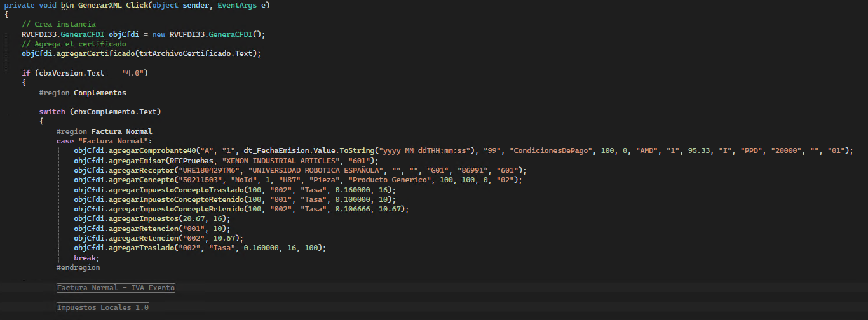Click the #region Complementos directive
This screenshot has height=320, width=868.
tap(83, 93)
